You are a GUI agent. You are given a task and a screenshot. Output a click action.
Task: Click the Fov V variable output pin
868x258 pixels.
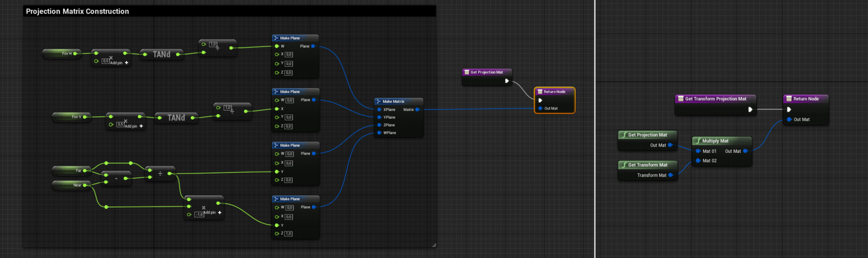coord(85,117)
